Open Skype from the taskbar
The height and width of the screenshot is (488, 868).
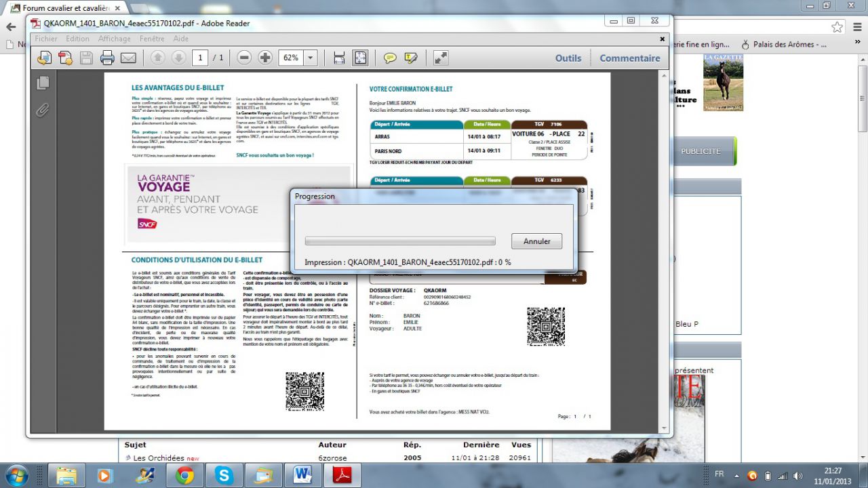coord(224,476)
